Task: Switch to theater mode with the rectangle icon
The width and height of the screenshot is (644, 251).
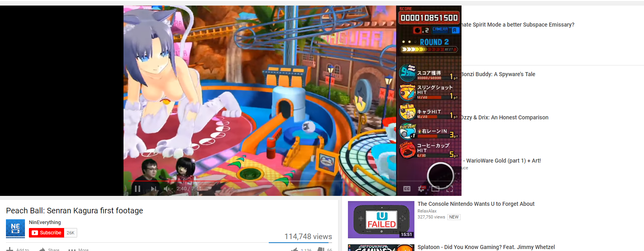Action: click(x=435, y=189)
